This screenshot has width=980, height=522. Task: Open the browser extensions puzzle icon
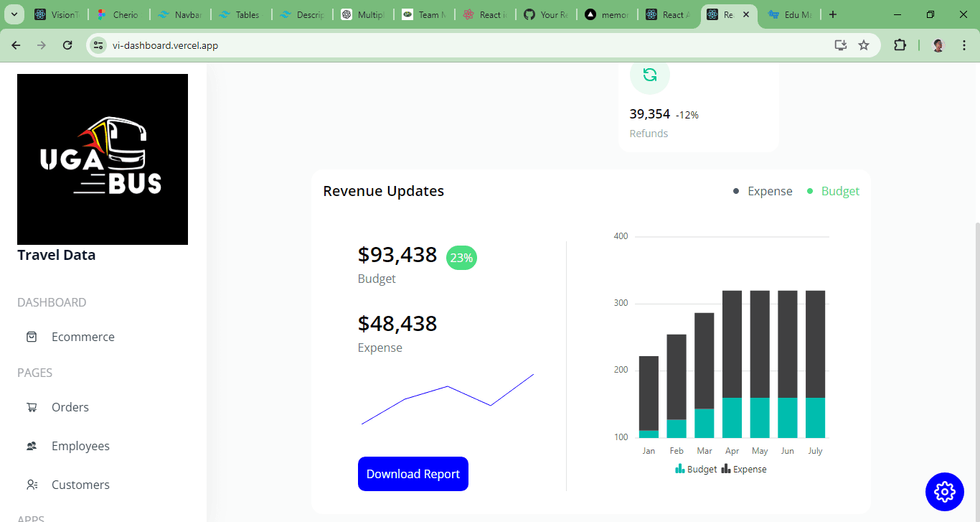pyautogui.click(x=900, y=45)
